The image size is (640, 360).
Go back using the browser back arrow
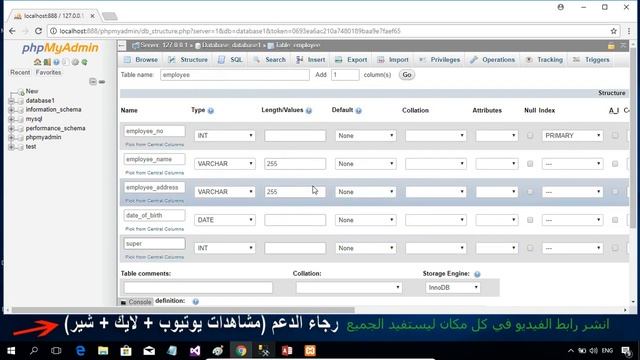[12, 31]
